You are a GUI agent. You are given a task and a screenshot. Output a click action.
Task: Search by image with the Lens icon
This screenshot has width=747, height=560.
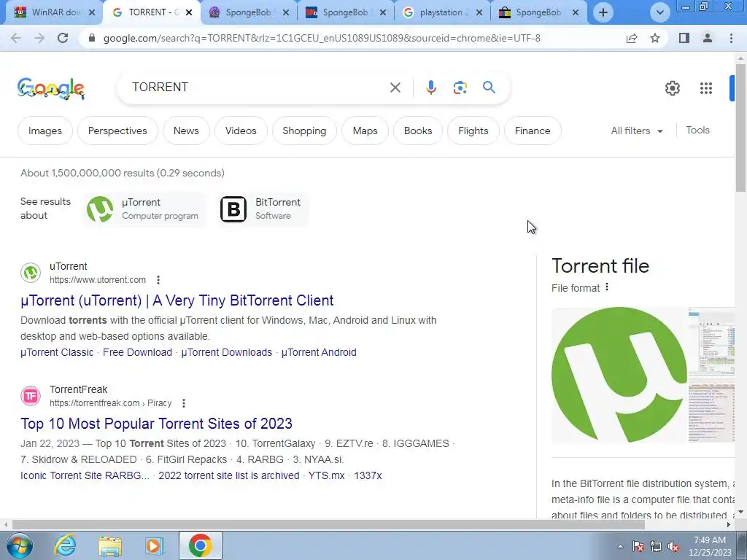click(460, 87)
